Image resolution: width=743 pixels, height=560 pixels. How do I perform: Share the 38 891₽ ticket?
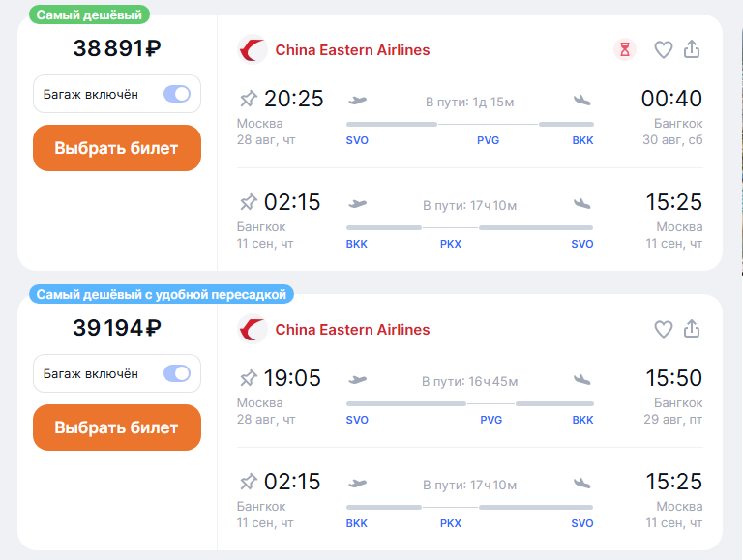[692, 48]
